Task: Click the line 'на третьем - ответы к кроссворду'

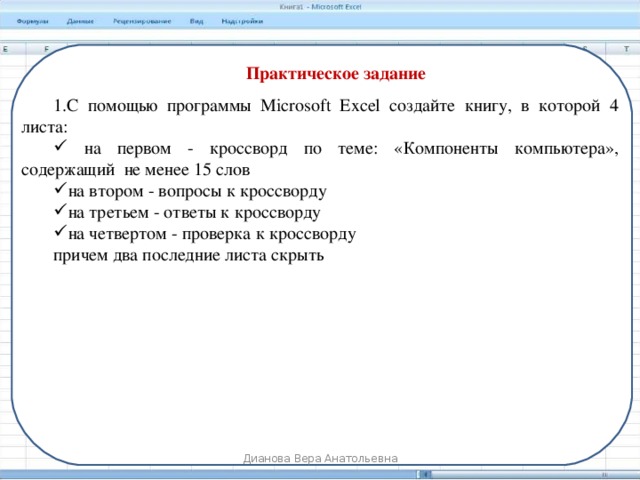Action: click(x=194, y=213)
